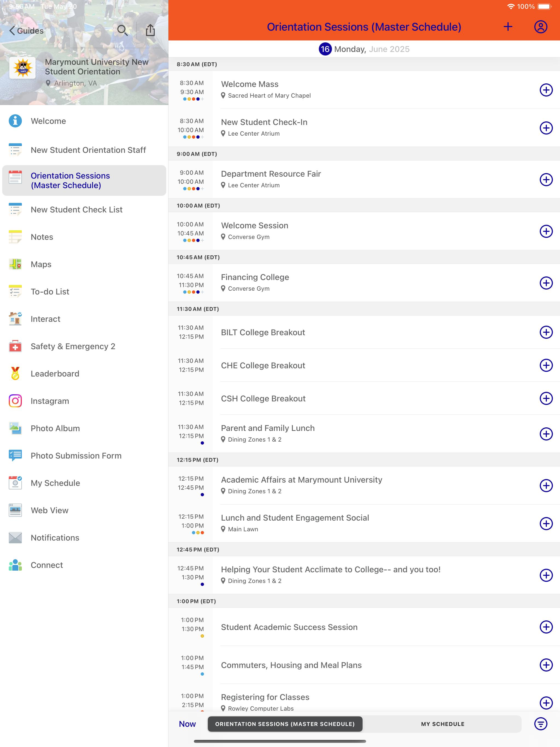Tap Marymount University guide logo thumbnail

pyautogui.click(x=22, y=68)
